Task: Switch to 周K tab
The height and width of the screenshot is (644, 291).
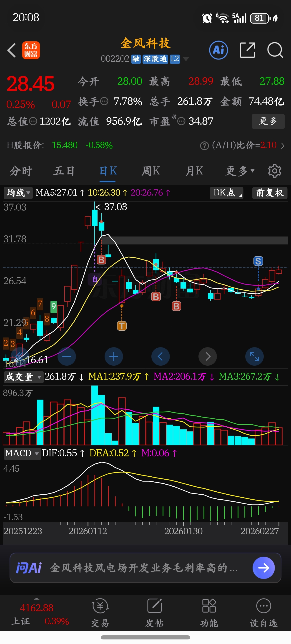Action: (x=151, y=171)
